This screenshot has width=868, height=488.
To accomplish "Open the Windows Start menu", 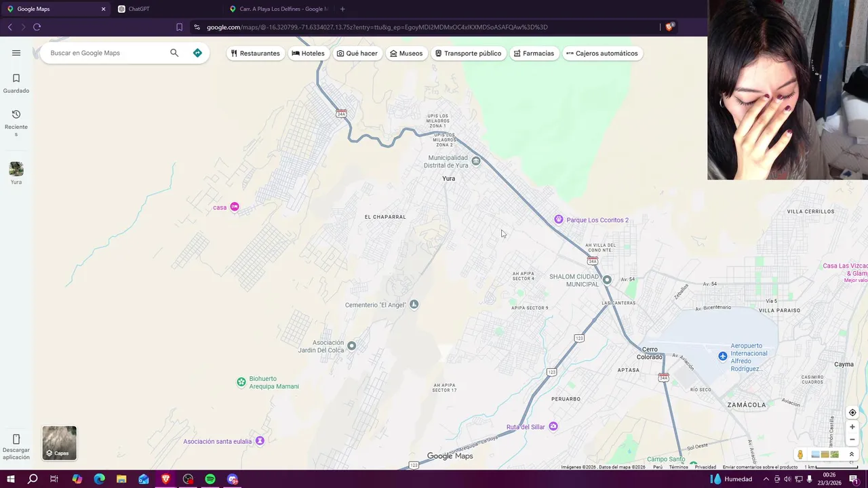I will click(x=11, y=479).
